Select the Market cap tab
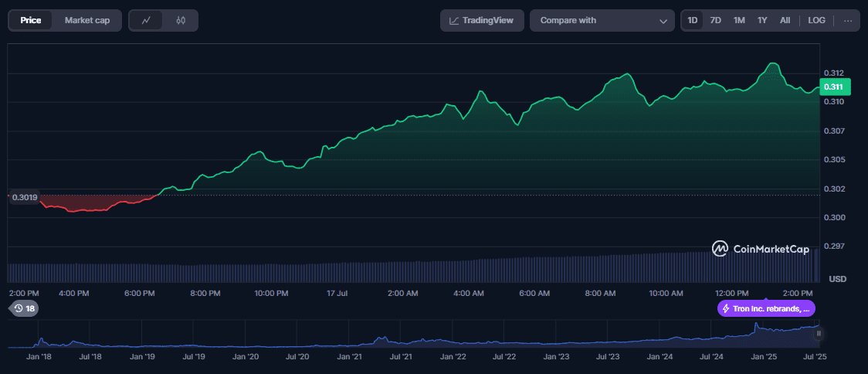Screen dimensions: 868x374 pyautogui.click(x=87, y=21)
